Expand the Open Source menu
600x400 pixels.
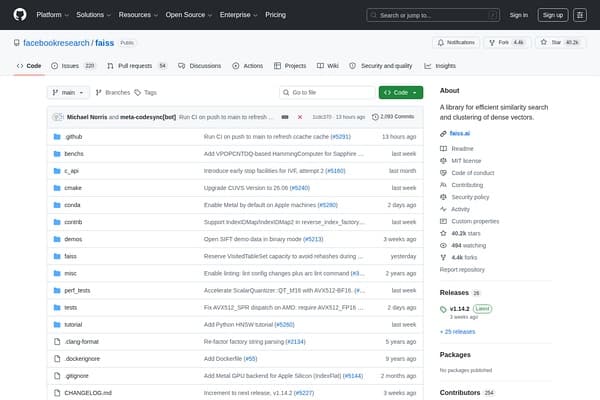(x=188, y=15)
